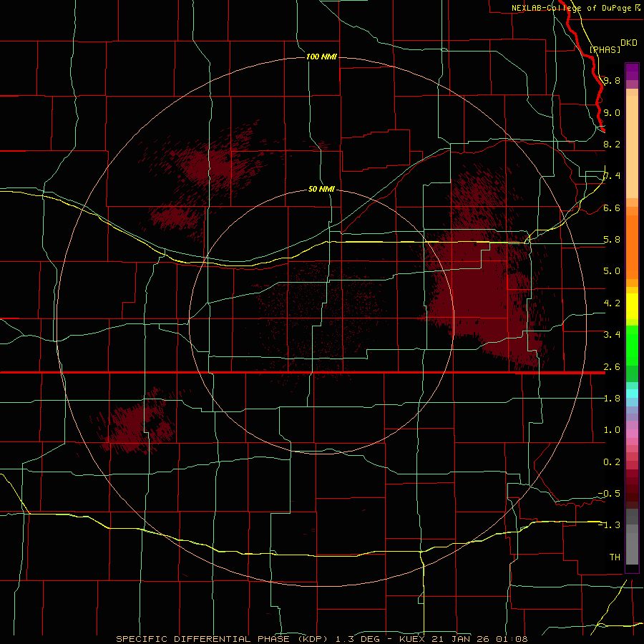Pick the pink band of color scale
644x644 pixels.
coord(632,434)
